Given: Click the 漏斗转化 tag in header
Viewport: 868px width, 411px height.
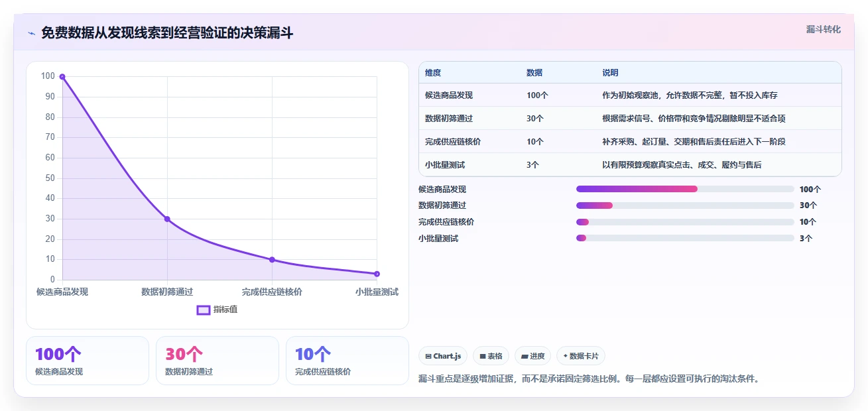Looking at the screenshot, I should point(823,29).
